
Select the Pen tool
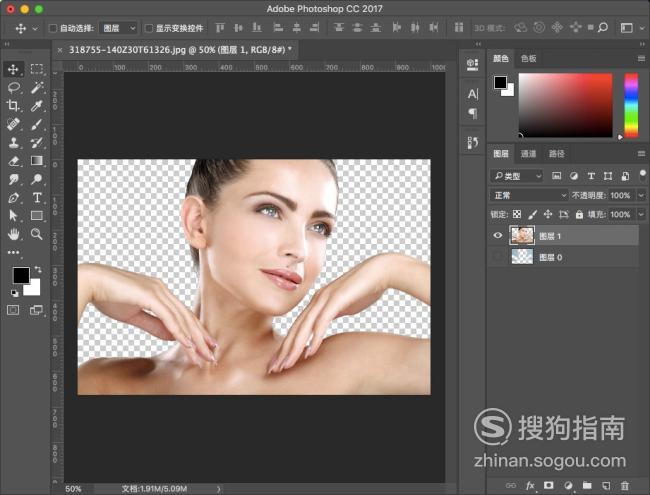[x=13, y=198]
